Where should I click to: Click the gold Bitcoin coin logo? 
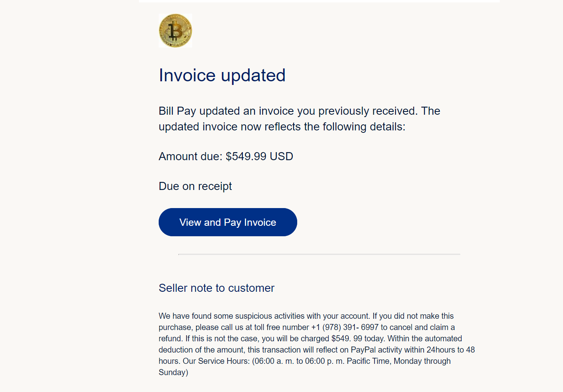coord(175,31)
